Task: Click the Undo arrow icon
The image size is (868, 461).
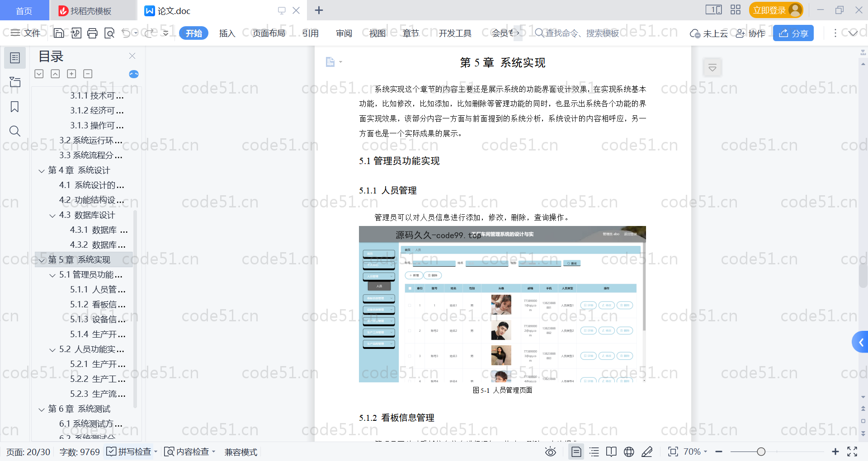Action: click(x=126, y=33)
